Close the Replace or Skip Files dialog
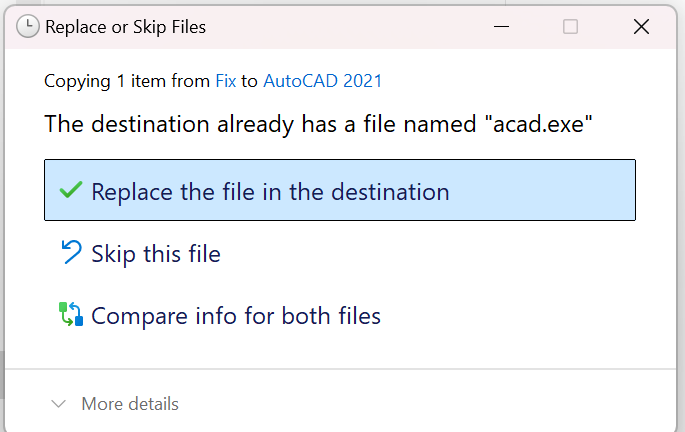This screenshot has height=432, width=685. pos(641,27)
